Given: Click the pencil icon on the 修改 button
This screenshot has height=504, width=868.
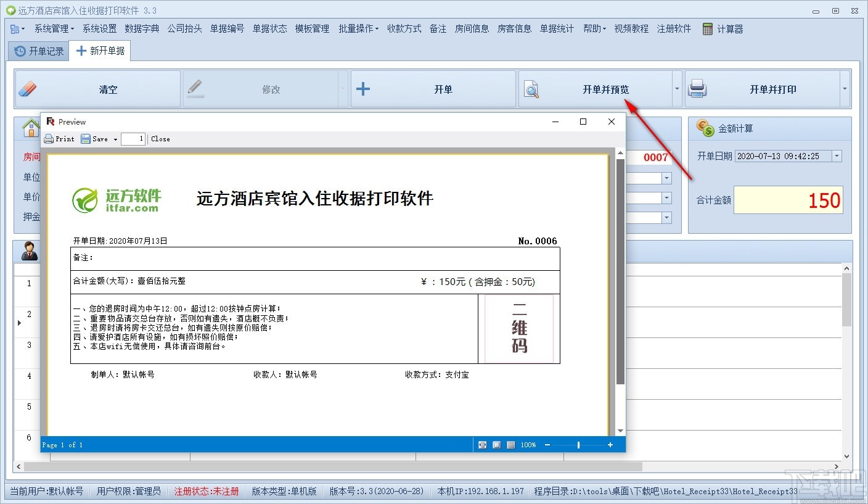Looking at the screenshot, I should (x=195, y=88).
